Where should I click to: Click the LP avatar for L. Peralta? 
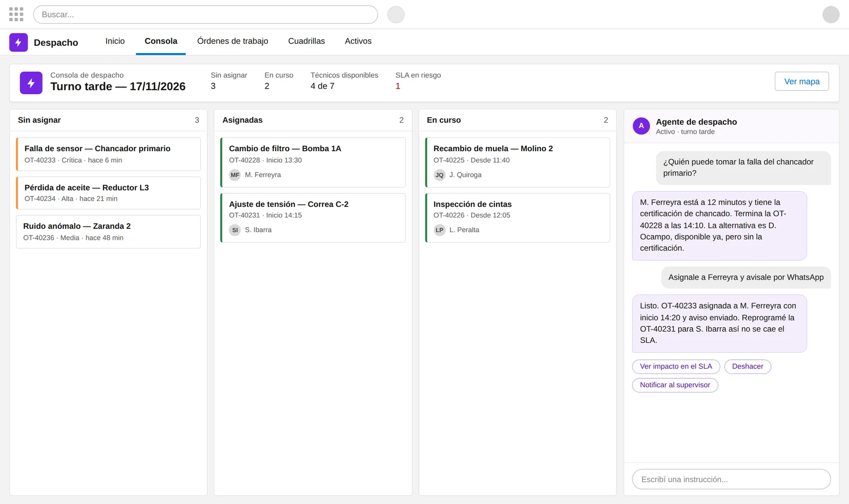tap(439, 230)
